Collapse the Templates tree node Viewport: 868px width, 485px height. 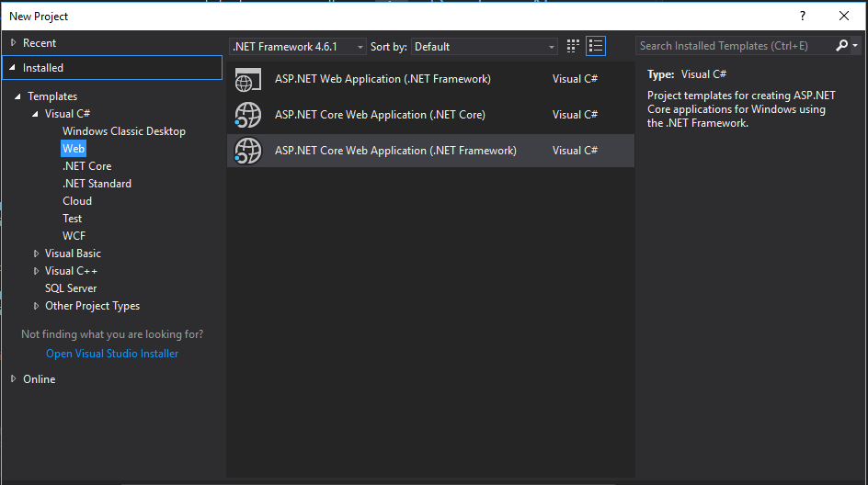17,96
